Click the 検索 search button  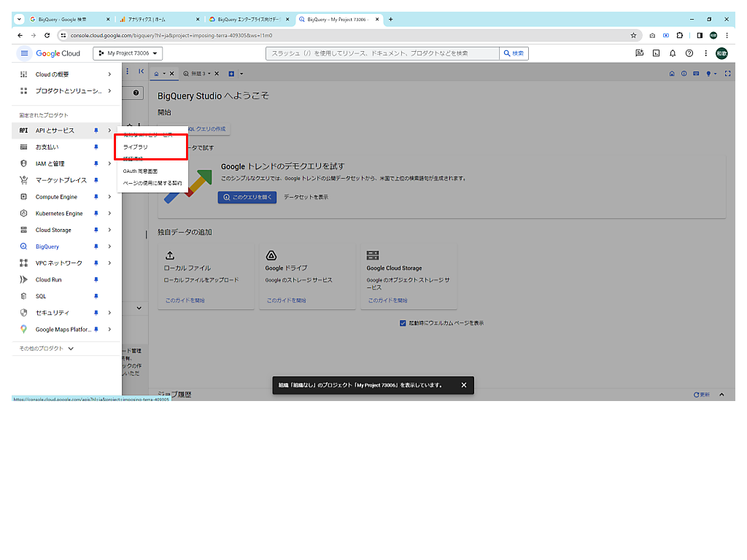(x=514, y=53)
